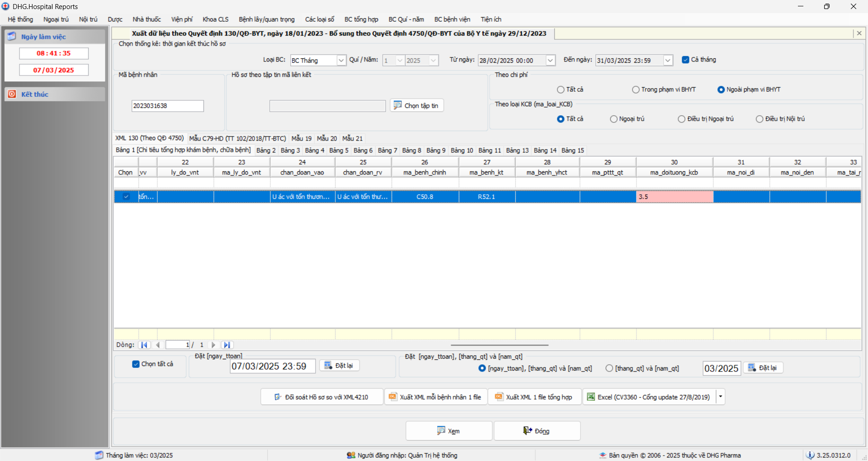This screenshot has height=461, width=868.
Task: Click the Xem preview icon
Action: (x=441, y=431)
